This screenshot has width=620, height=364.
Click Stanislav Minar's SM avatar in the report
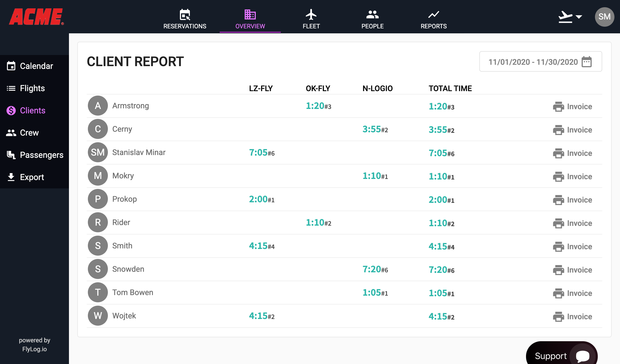coord(98,152)
